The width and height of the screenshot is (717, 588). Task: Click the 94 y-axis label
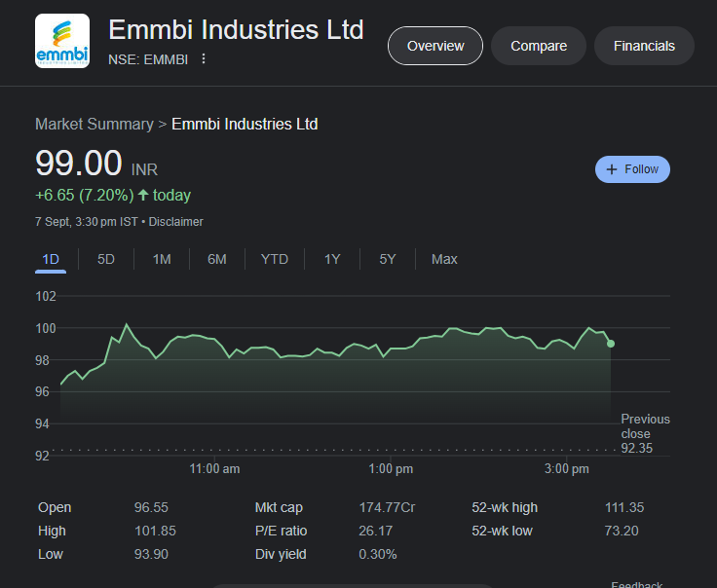pyautogui.click(x=42, y=424)
